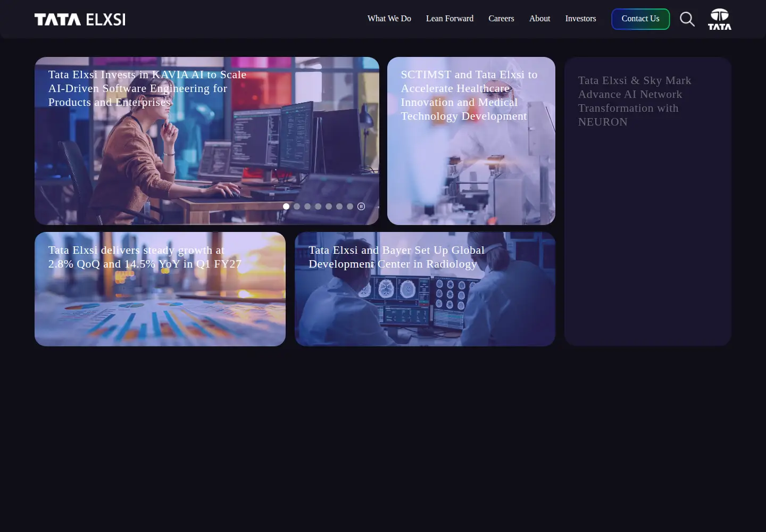Open Bayer radiology center headline

coord(396,257)
